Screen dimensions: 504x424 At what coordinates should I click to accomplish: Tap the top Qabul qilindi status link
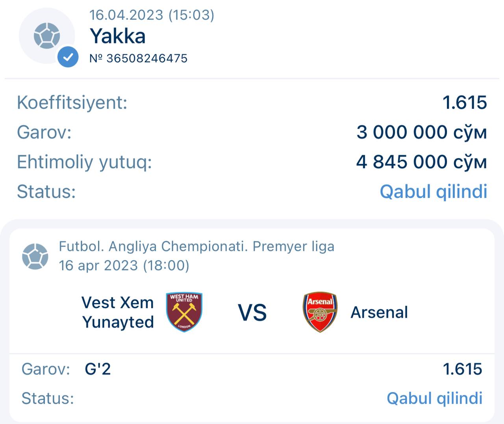pyautogui.click(x=433, y=192)
